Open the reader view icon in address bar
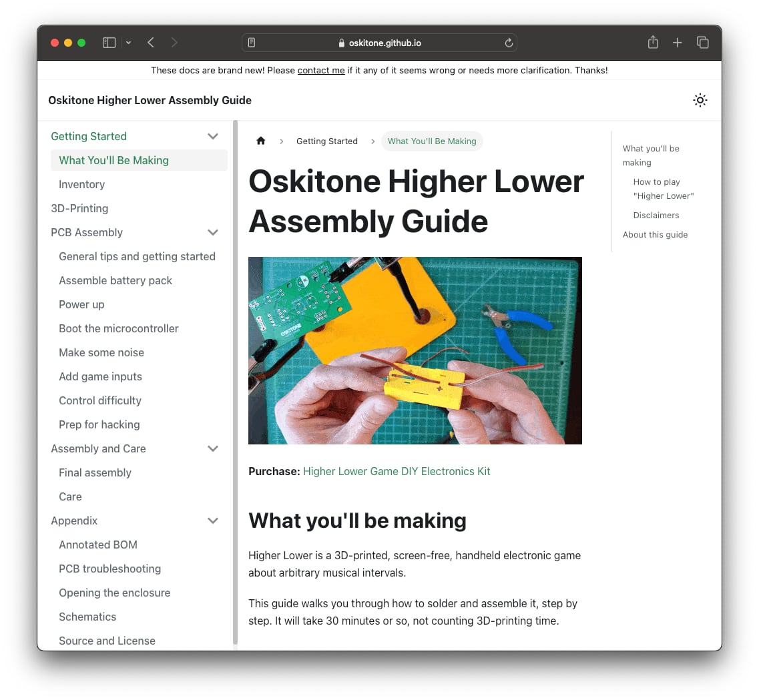 (252, 43)
